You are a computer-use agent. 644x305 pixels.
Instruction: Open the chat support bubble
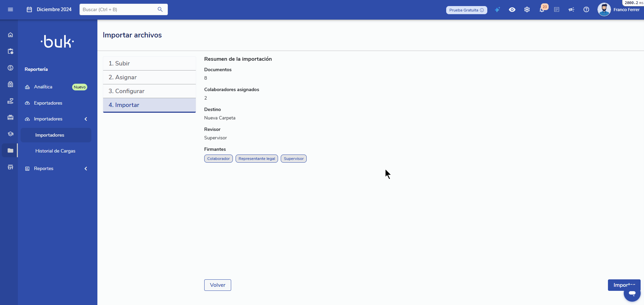tap(632, 293)
